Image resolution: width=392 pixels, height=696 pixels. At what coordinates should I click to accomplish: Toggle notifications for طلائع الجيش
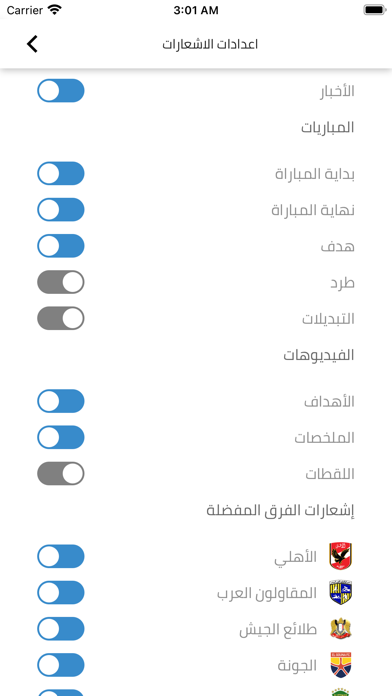(x=61, y=629)
